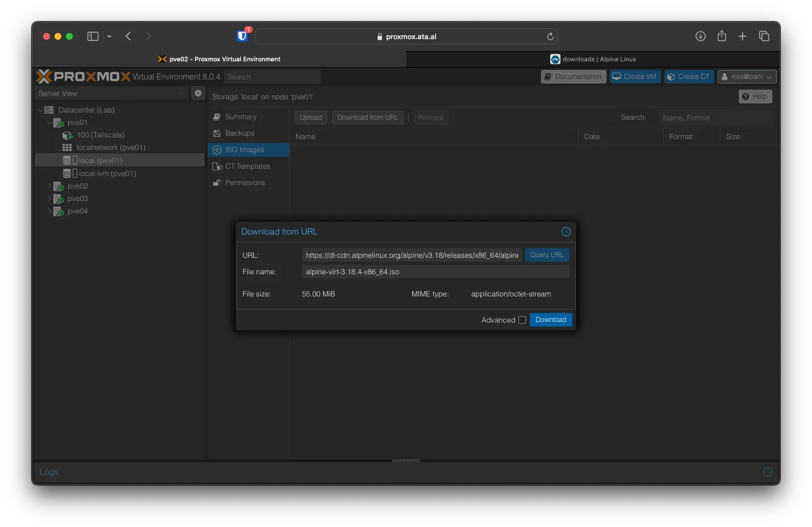This screenshot has height=527, width=812.
Task: Select local-lvm (pve01) storage
Action: (x=107, y=174)
